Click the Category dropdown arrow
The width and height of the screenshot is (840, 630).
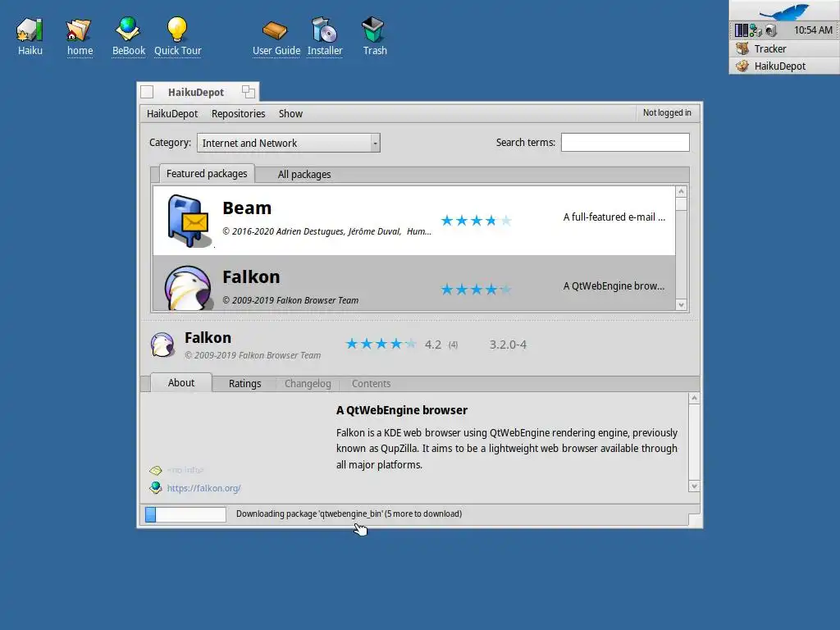click(x=375, y=143)
